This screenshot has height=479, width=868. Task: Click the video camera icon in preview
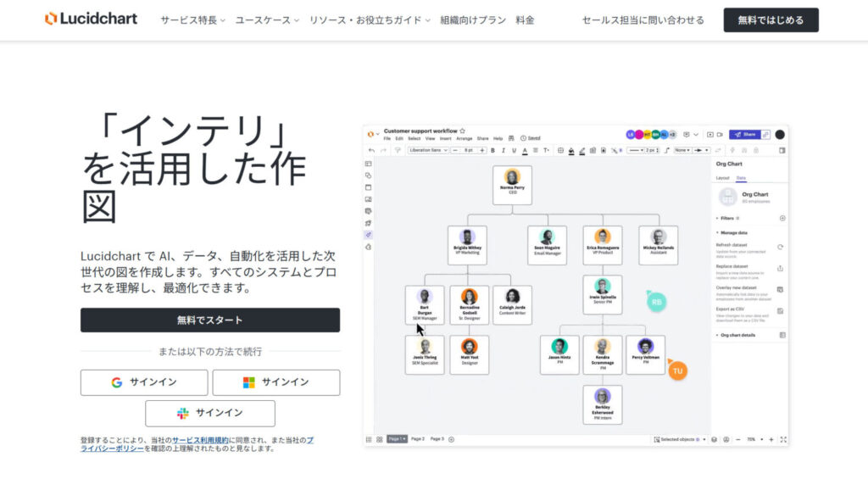coord(721,135)
